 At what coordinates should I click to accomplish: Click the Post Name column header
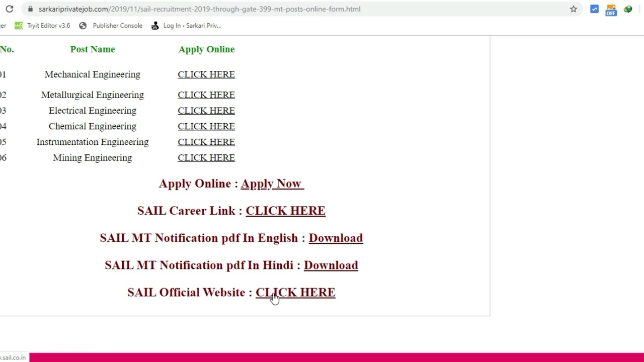tap(93, 49)
